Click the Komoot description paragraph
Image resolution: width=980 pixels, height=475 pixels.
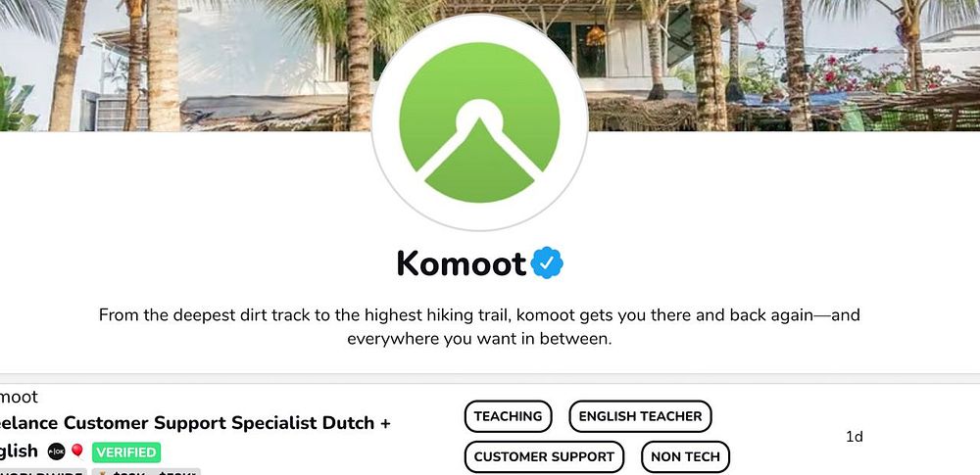tap(479, 327)
